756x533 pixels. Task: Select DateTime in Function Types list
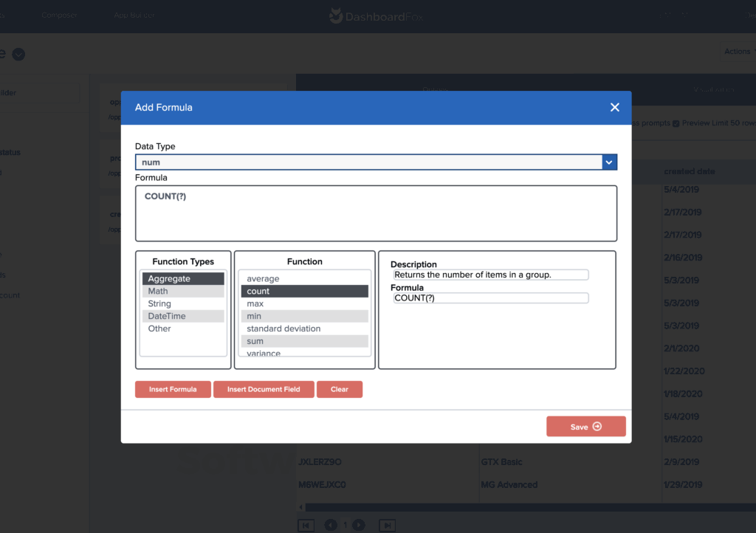click(182, 316)
